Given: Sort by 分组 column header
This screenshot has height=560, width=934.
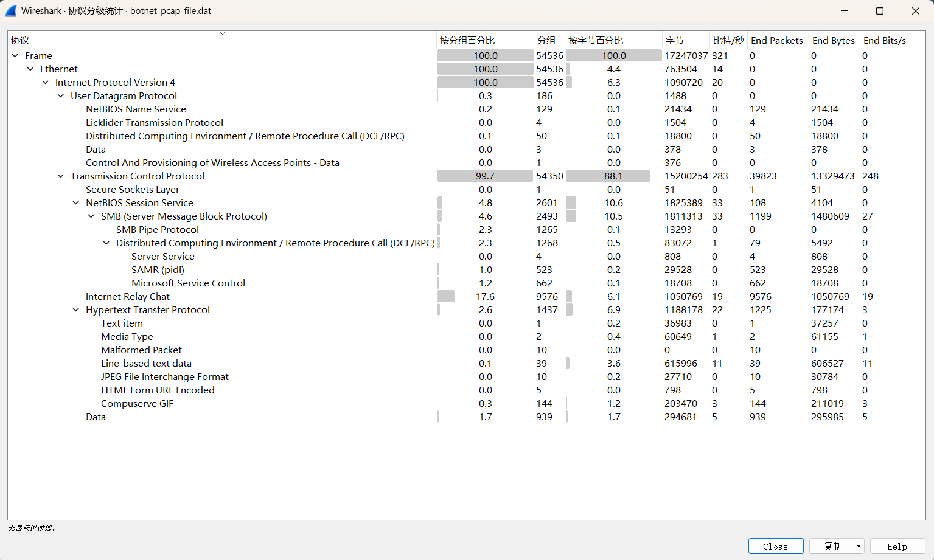Looking at the screenshot, I should (x=549, y=41).
